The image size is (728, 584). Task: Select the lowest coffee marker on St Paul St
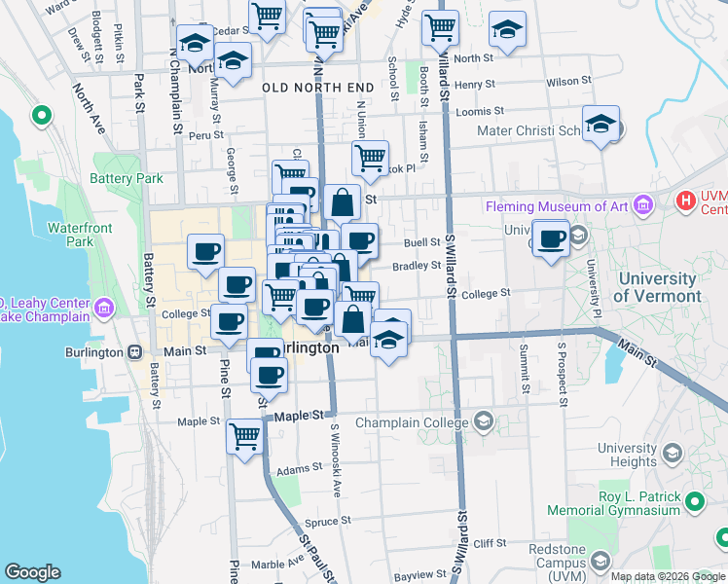[x=269, y=378]
